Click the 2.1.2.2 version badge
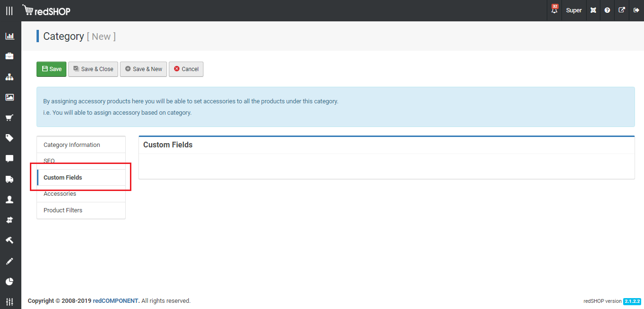 632,301
